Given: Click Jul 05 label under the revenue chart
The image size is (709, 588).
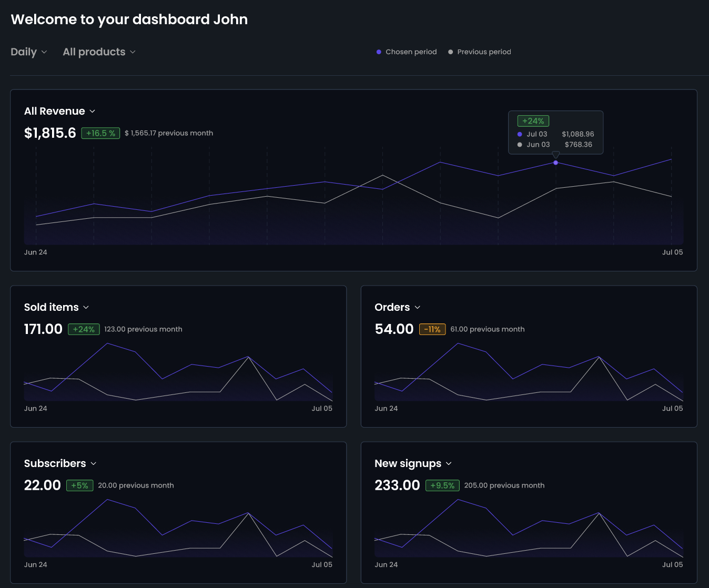Looking at the screenshot, I should pyautogui.click(x=672, y=252).
